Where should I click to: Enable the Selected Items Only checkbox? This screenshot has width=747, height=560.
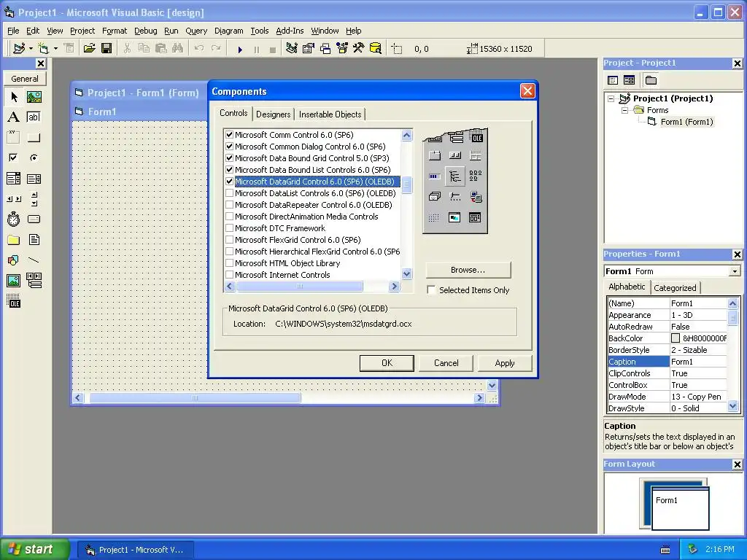point(431,290)
